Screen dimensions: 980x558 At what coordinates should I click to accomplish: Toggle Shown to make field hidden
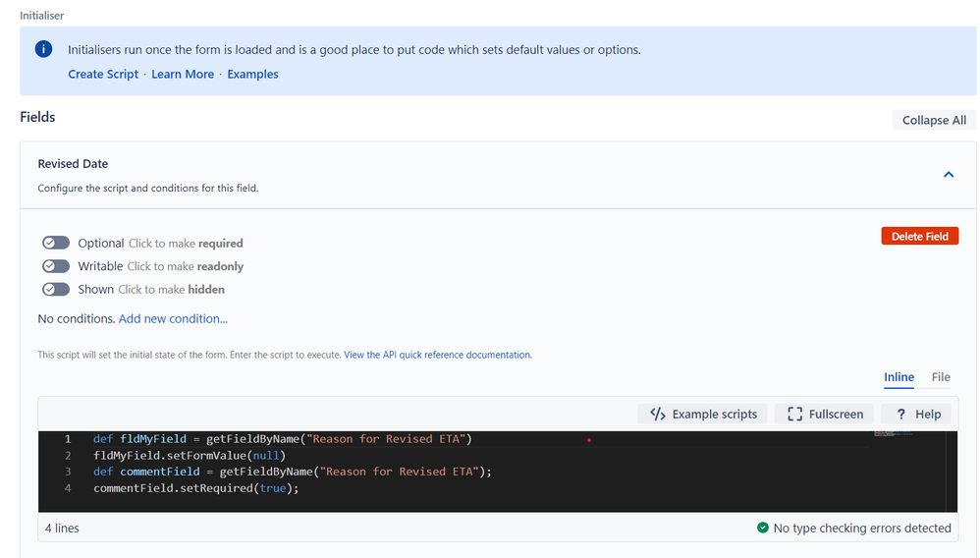tap(56, 289)
